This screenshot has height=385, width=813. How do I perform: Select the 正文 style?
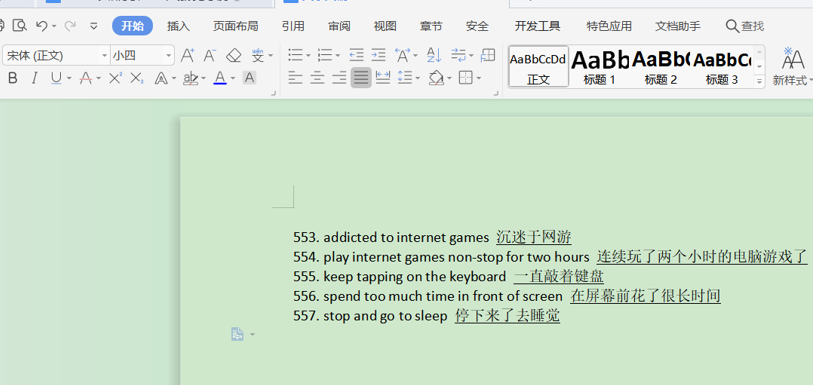(539, 67)
